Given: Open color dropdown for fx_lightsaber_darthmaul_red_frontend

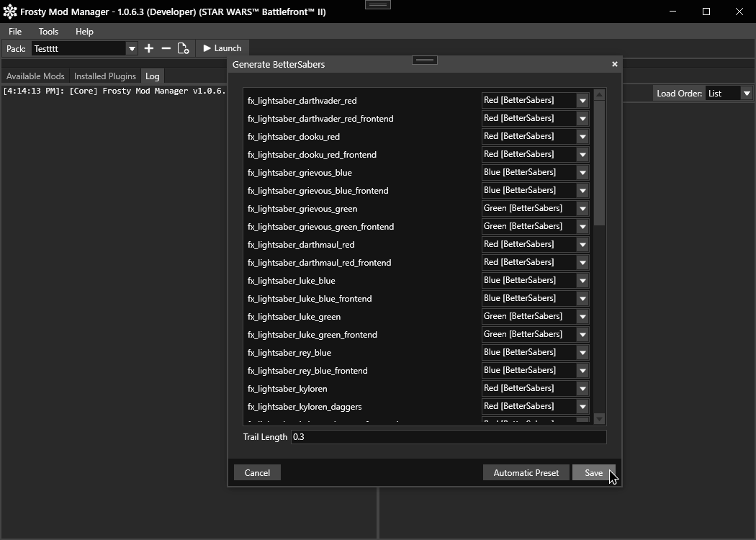Looking at the screenshot, I should coord(535,262).
